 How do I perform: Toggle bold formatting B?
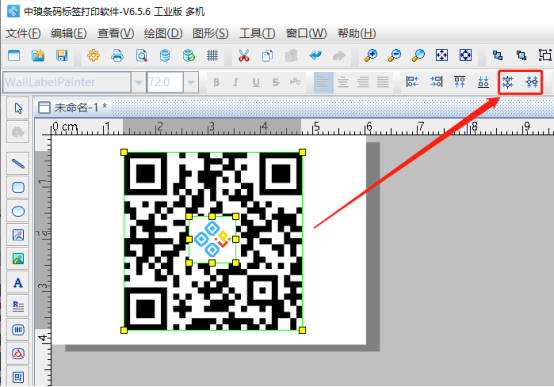(216, 82)
